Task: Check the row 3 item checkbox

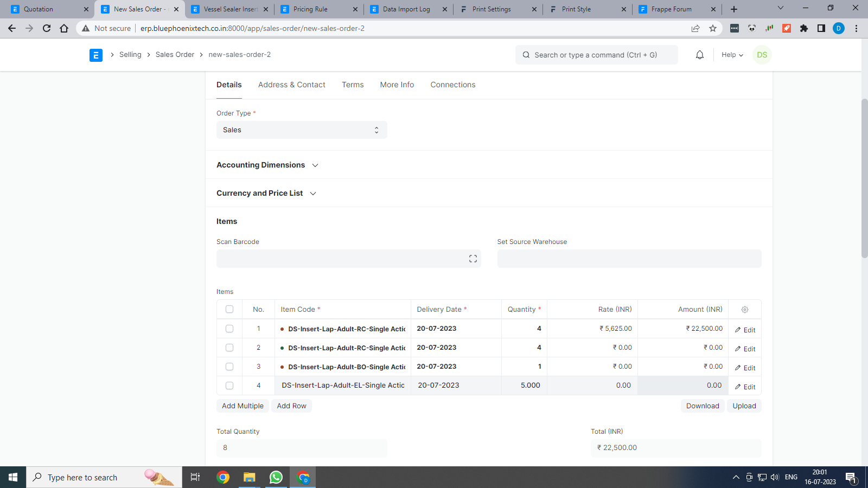Action: coord(229,367)
